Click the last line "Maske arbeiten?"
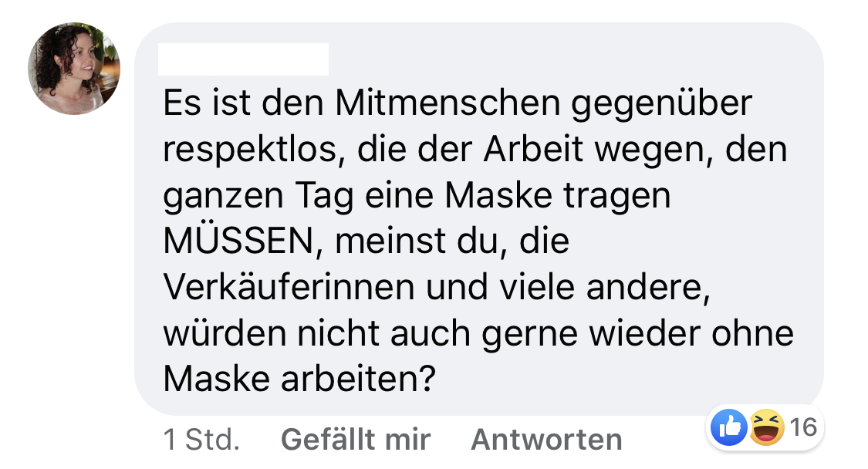The height and width of the screenshot is (469, 868). click(x=296, y=379)
